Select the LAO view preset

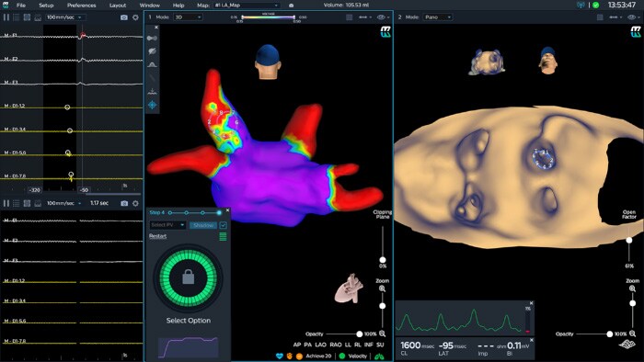click(x=320, y=345)
